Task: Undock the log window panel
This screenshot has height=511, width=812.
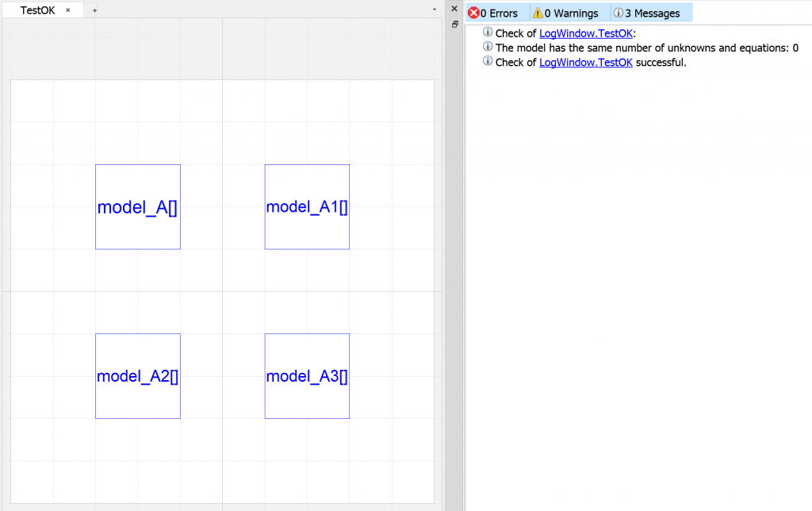Action: 454,25
